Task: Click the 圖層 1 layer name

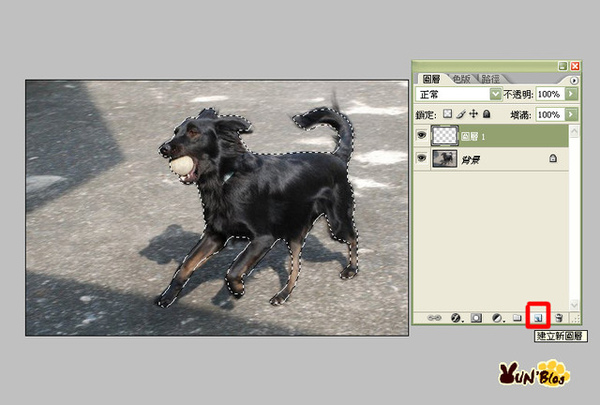Action: tap(473, 136)
